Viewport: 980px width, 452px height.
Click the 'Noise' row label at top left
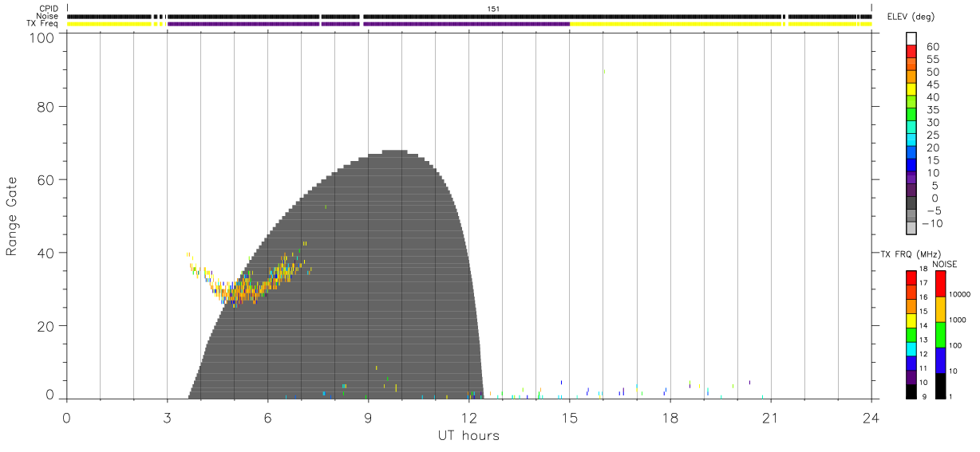coord(48,16)
